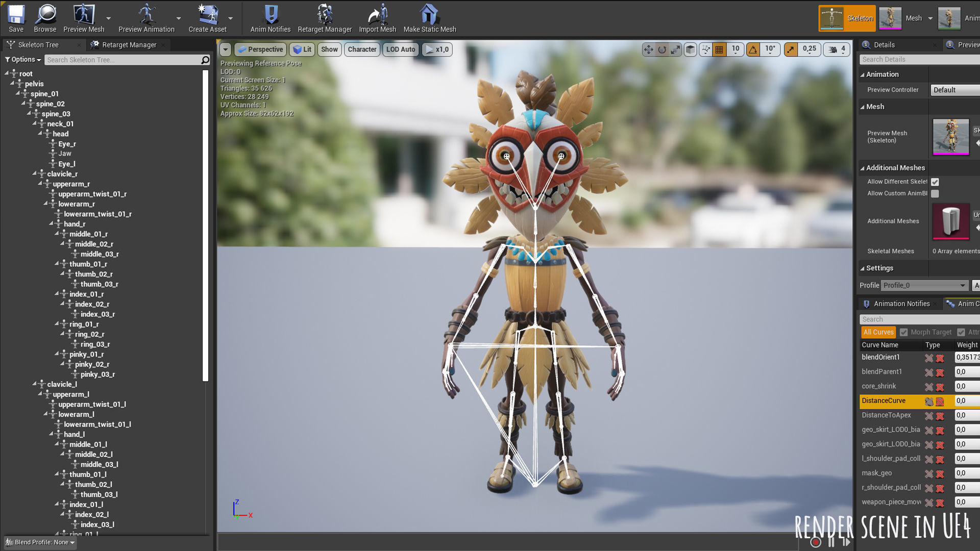Enable Allow Custom AnimBP checkbox
980x551 pixels.
tap(935, 194)
